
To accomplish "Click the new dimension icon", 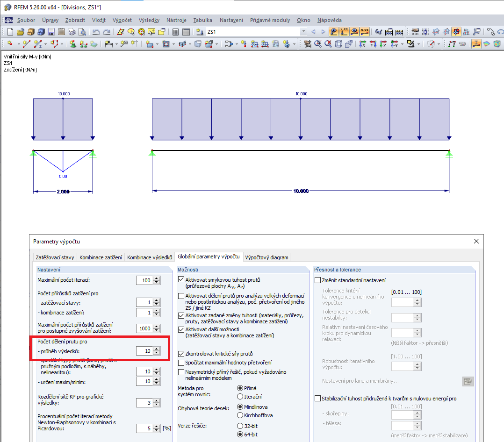I will click(x=108, y=44).
